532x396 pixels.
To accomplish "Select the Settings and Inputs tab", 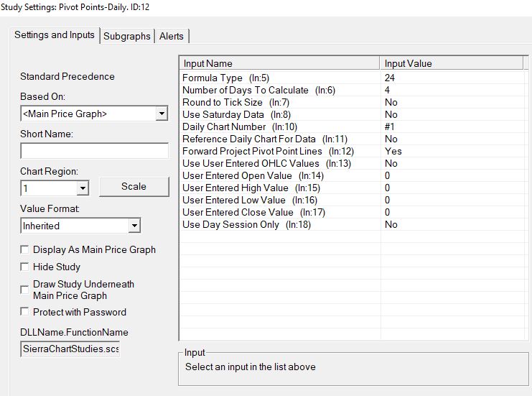I will pyautogui.click(x=55, y=35).
